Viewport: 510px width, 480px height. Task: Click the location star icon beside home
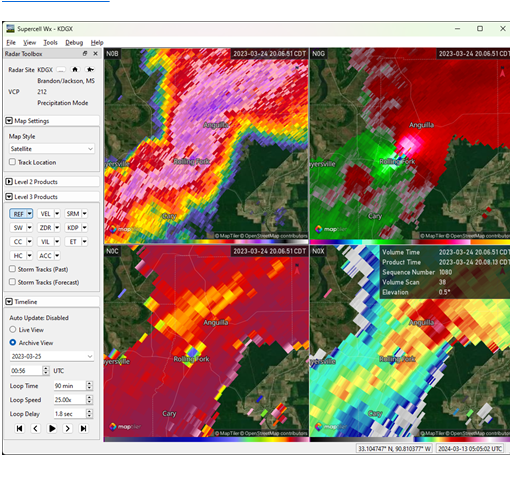tap(90, 69)
